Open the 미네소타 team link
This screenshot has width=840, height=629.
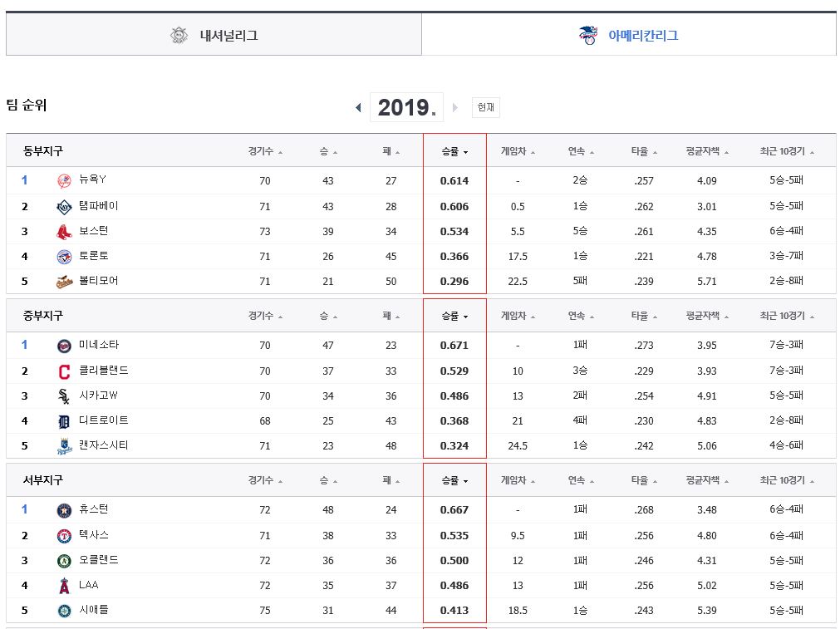[99, 344]
